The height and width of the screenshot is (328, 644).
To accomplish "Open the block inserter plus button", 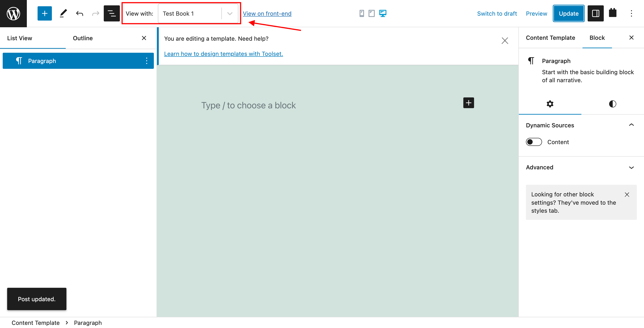I will [x=44, y=13].
